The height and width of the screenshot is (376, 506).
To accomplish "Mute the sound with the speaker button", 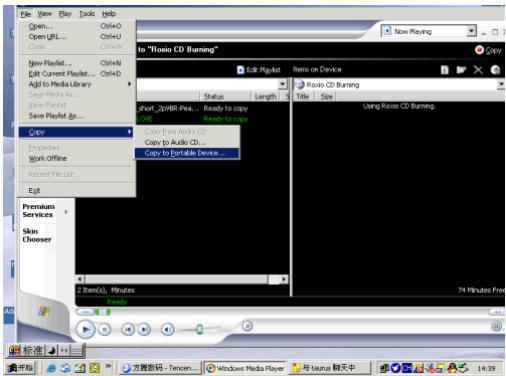I will coord(168,330).
